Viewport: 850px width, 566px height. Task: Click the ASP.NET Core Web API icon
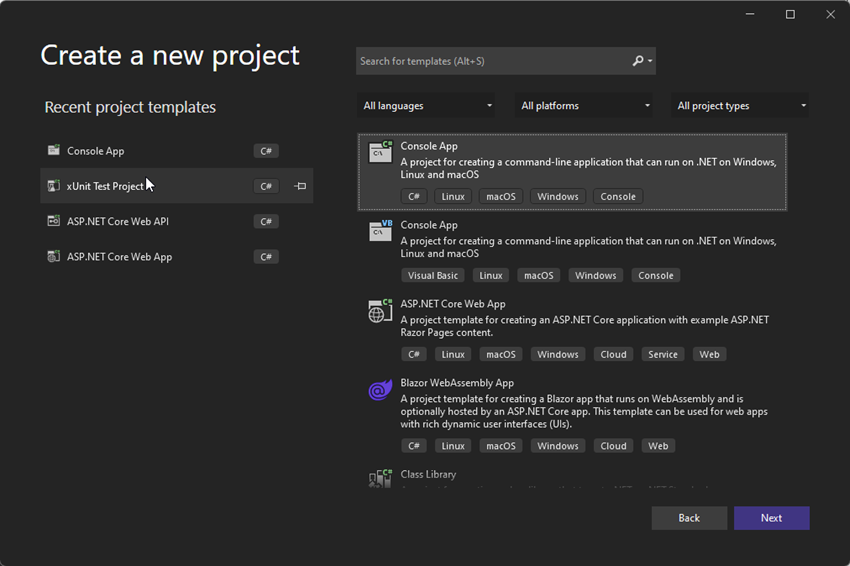pyautogui.click(x=54, y=221)
